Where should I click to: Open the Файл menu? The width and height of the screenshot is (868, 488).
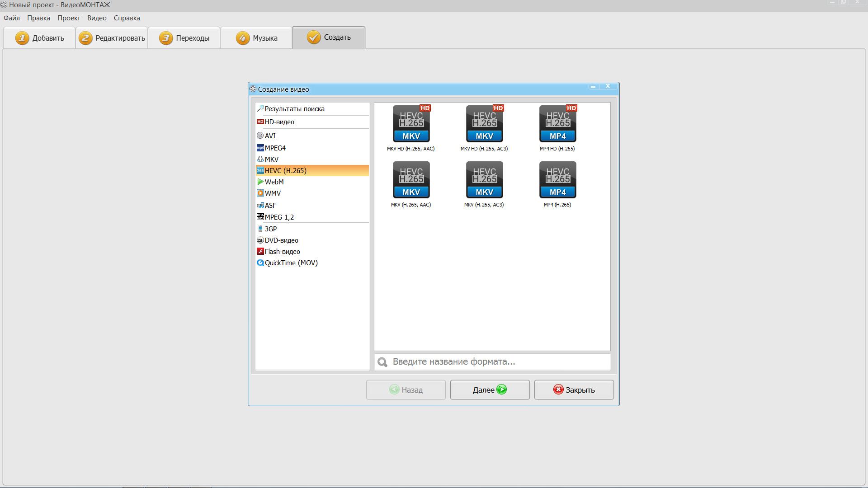click(x=12, y=18)
